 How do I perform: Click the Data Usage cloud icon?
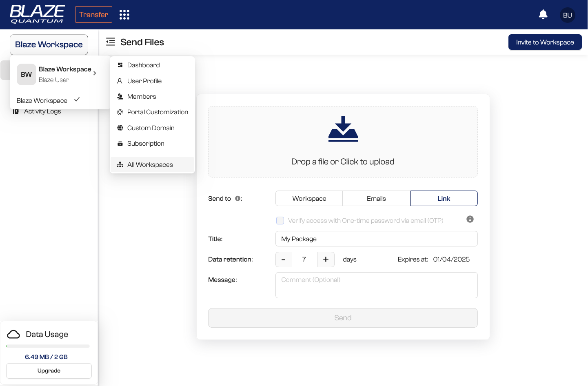13,334
